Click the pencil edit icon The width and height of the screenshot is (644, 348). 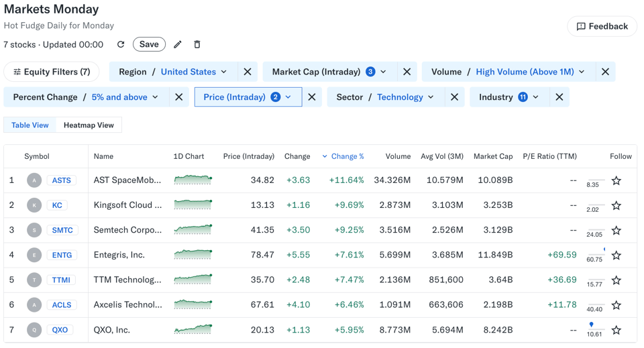click(178, 44)
